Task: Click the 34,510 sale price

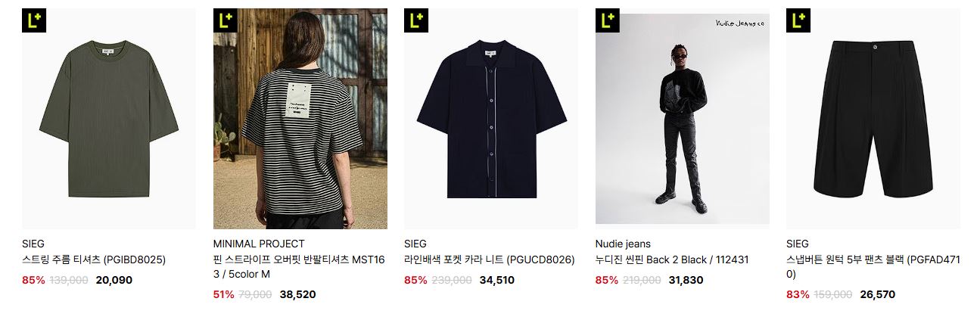Action: (x=497, y=280)
